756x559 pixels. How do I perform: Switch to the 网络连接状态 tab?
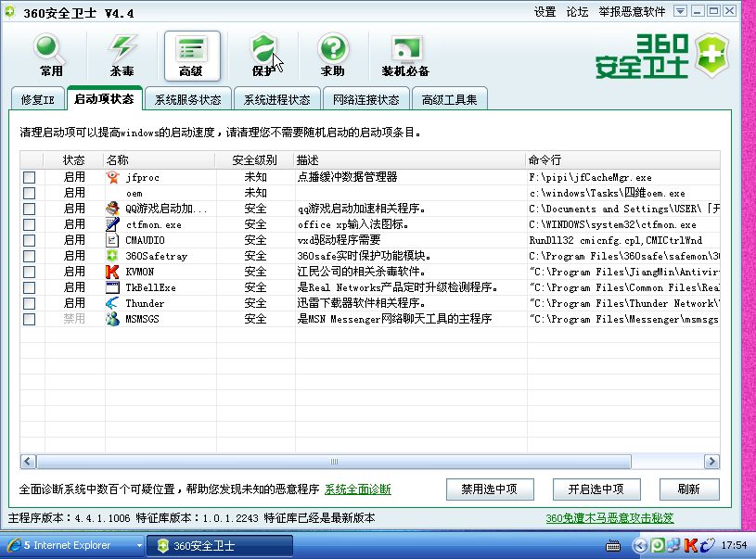366,99
